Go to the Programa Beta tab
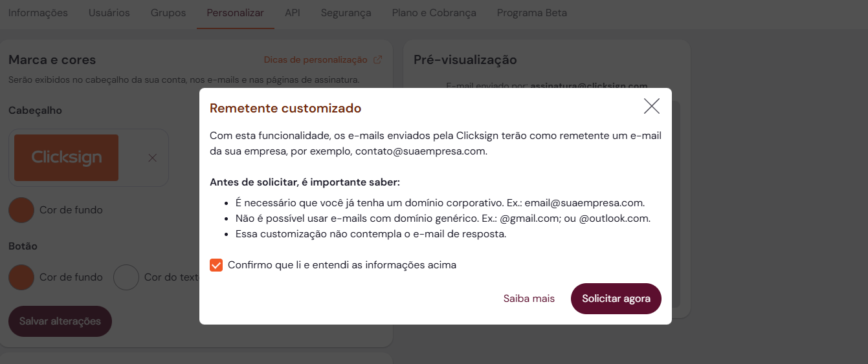Viewport: 868px width, 364px height. [531, 13]
